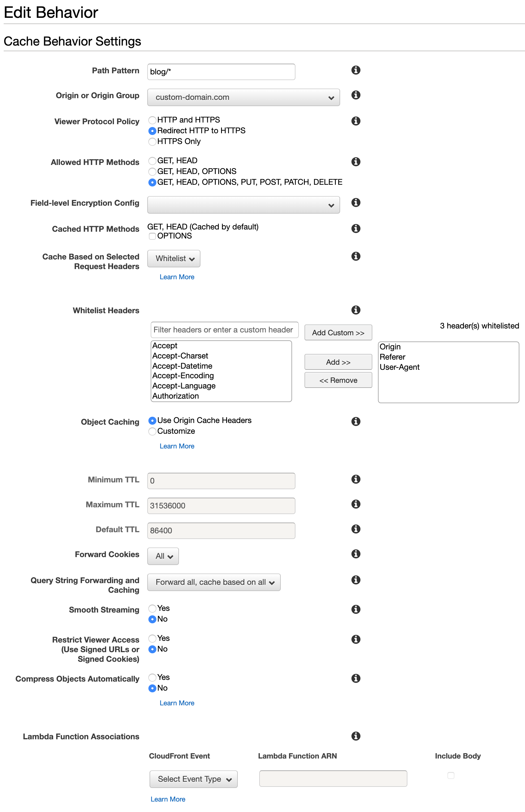
Task: Open the Origin or Origin Group dropdown
Action: point(243,98)
